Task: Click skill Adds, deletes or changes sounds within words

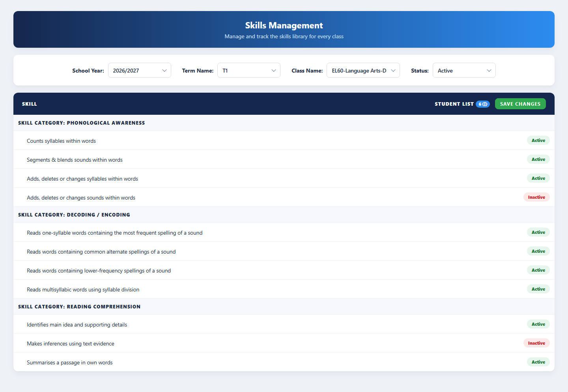Action: (81, 198)
